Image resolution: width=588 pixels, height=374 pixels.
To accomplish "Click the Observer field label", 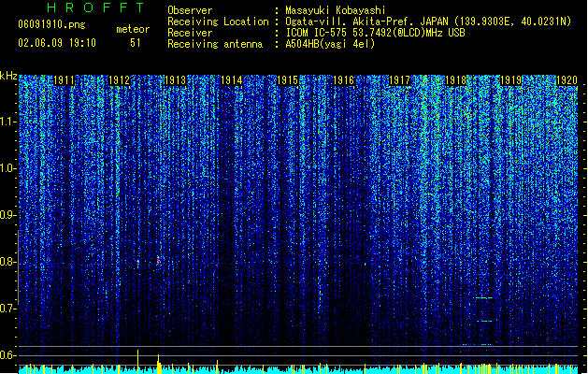I will point(190,10).
